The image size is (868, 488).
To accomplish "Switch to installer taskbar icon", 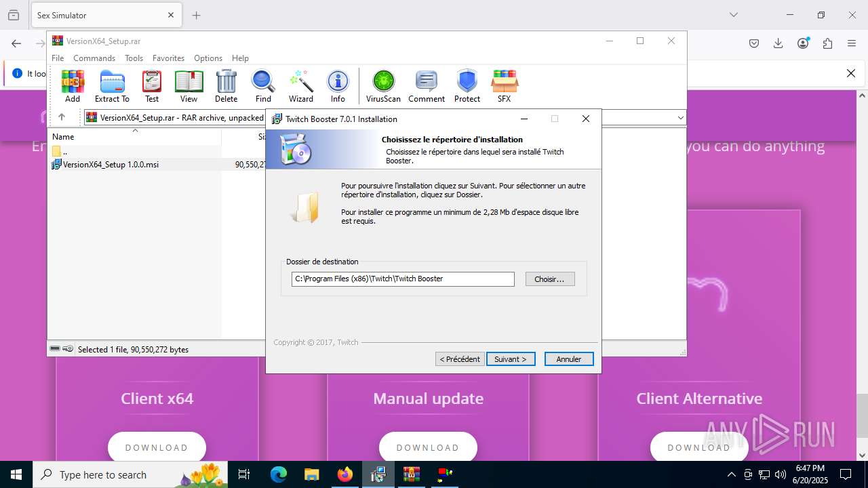I will 378,474.
